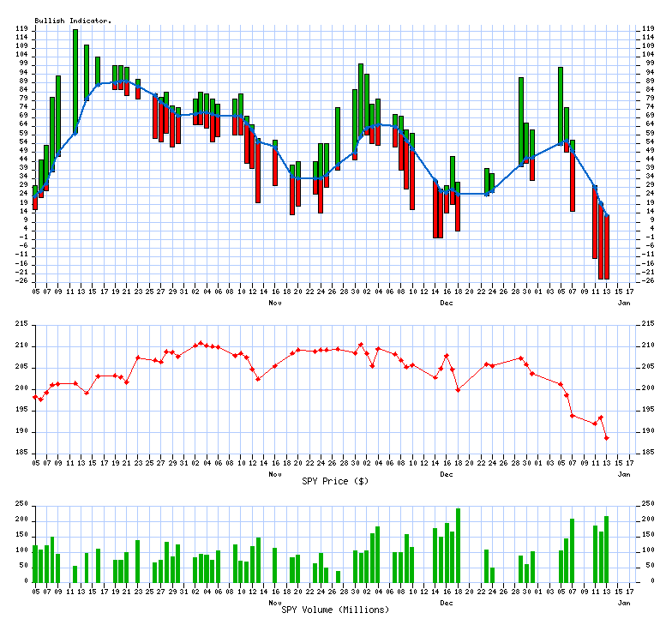Select the rightmost red bar in the bullish chart

tap(607, 247)
